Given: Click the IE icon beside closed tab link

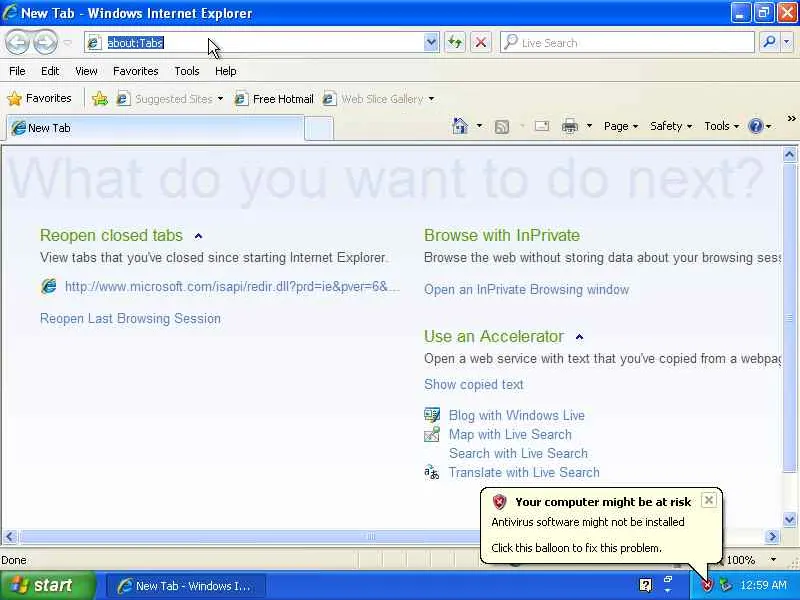Looking at the screenshot, I should 48,286.
